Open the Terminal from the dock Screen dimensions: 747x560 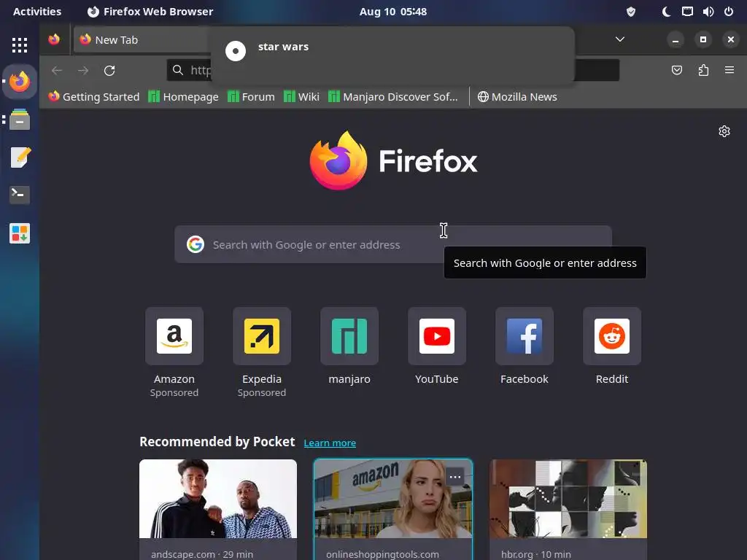click(x=20, y=195)
